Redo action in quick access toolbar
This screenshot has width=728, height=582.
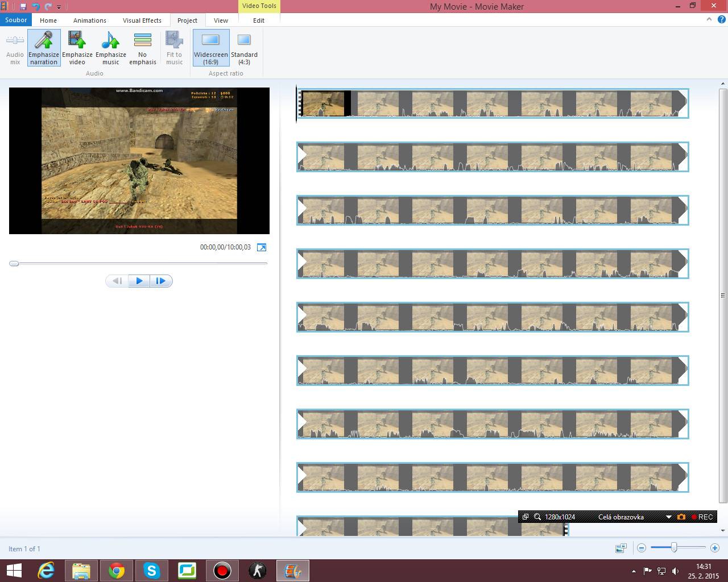click(48, 6)
